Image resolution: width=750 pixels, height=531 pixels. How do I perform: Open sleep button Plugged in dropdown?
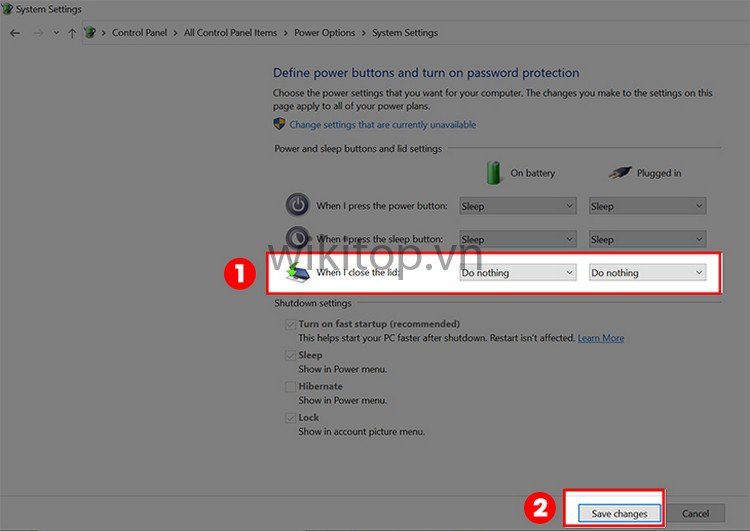tap(647, 239)
